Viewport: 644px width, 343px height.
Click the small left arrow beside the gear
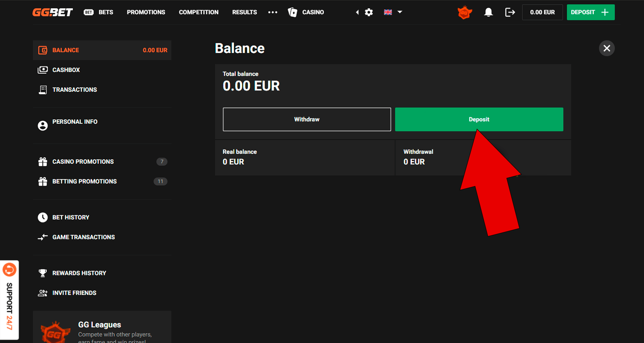(x=357, y=12)
